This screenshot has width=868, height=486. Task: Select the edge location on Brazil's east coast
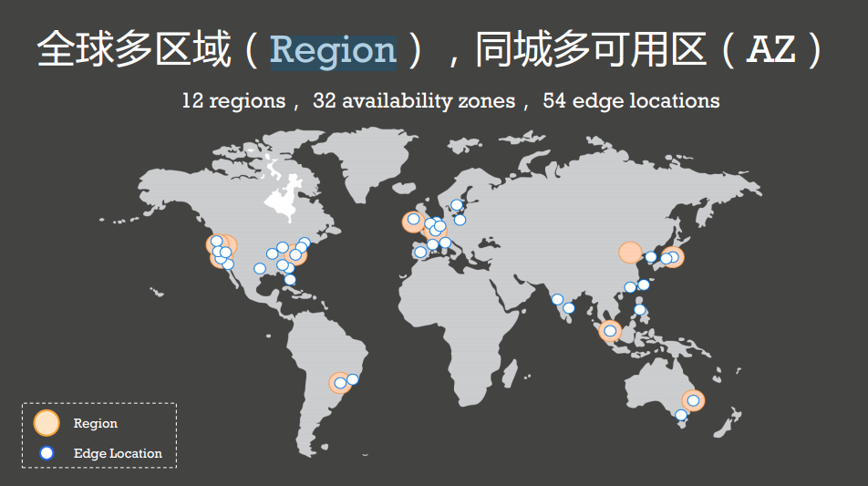point(353,379)
